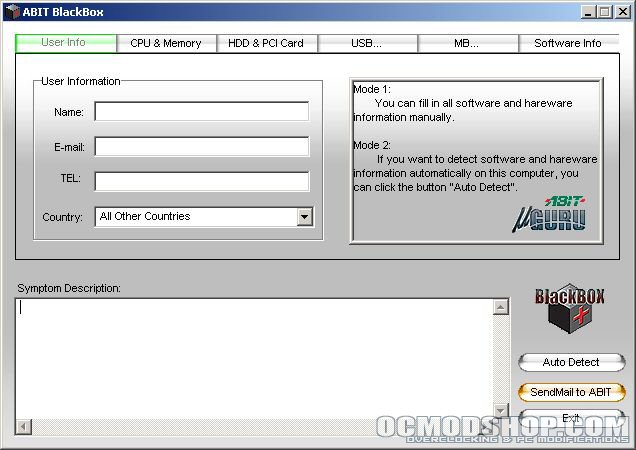
Task: Minimize the ABIT BlackBox window
Action: tap(588, 12)
